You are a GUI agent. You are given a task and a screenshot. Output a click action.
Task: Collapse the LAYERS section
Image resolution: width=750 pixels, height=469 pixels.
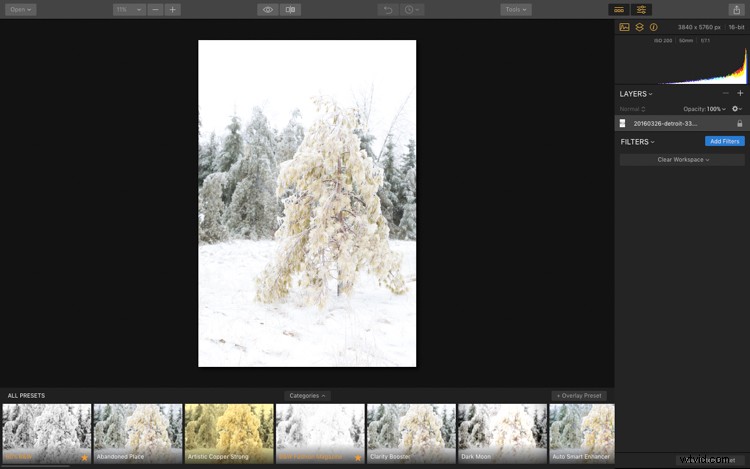click(636, 94)
